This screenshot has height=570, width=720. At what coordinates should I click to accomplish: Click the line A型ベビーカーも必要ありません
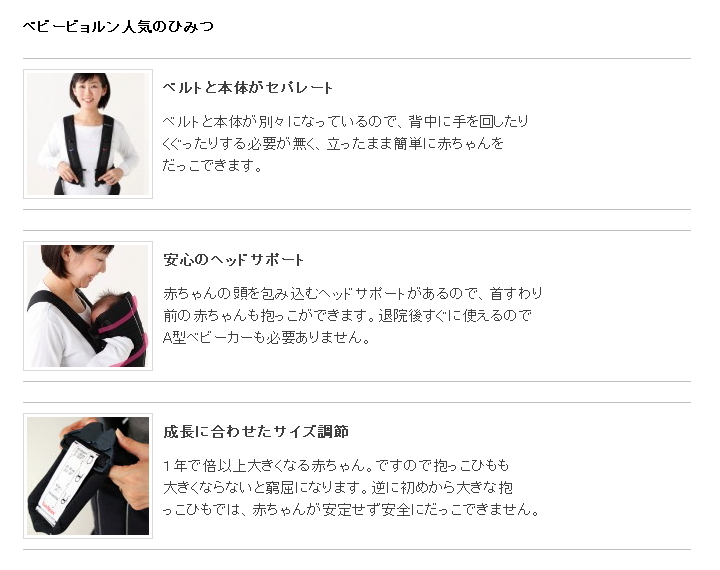(x=266, y=338)
